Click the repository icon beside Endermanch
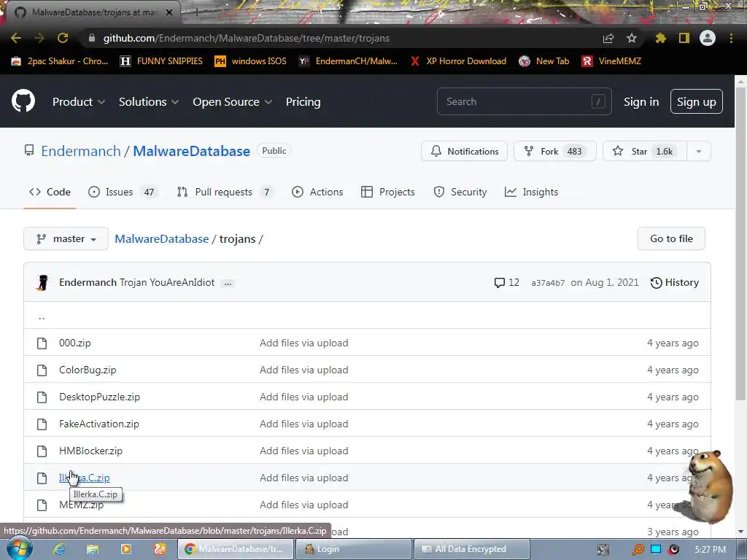Screen dimensions: 747x560 [x=29, y=151]
